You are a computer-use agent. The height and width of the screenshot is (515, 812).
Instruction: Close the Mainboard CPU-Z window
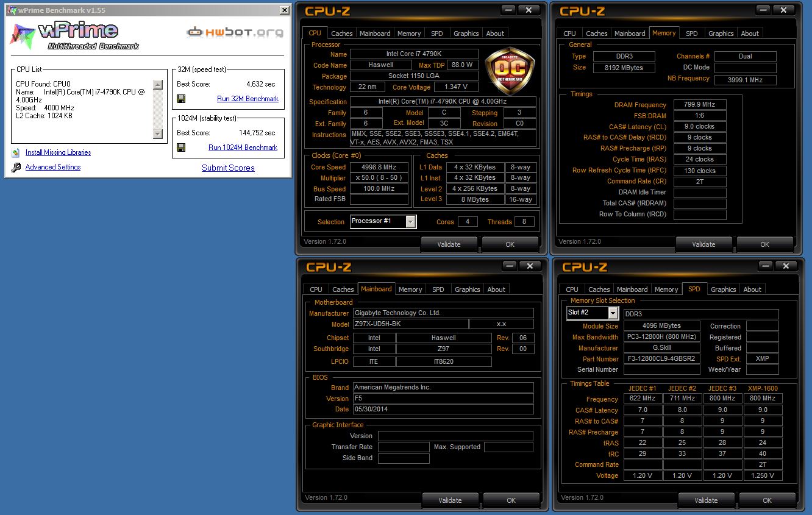tap(530, 266)
